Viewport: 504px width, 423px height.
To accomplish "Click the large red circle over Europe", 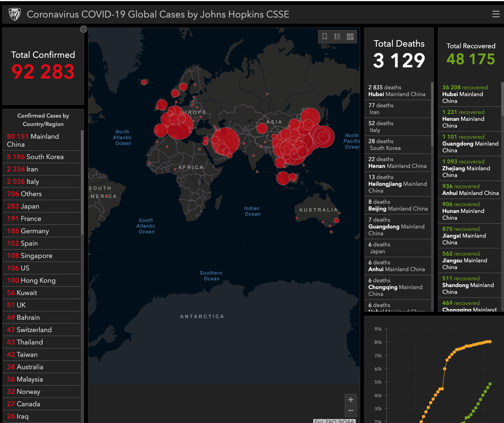I will pos(179,126).
